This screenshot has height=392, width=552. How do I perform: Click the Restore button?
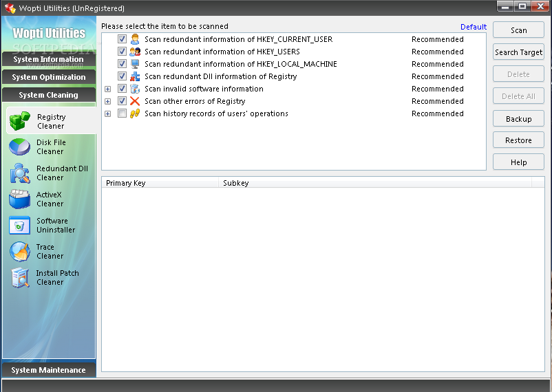518,140
